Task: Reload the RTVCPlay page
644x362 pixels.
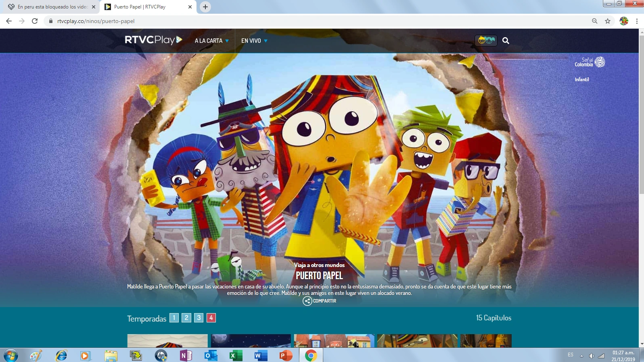Action: [35, 21]
